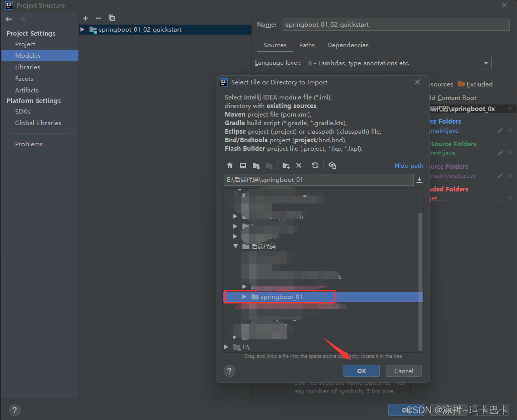
Task: Open Facets settings
Action: 24,79
